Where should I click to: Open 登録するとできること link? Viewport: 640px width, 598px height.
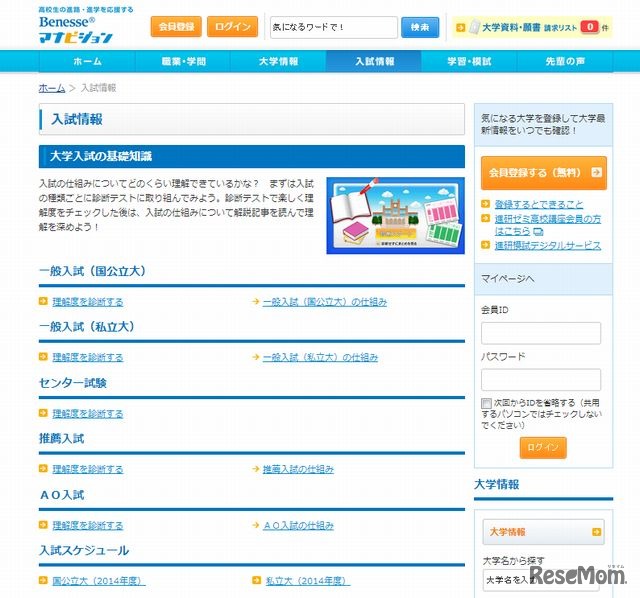(x=539, y=204)
